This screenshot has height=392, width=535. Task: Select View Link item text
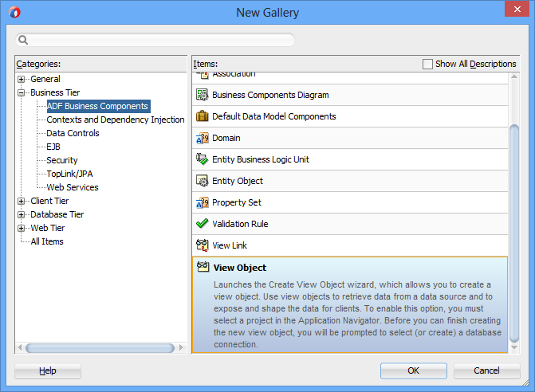[230, 245]
